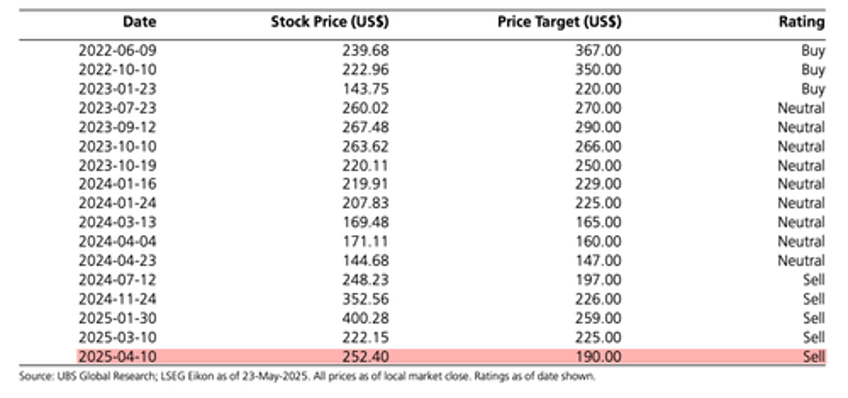848x398 pixels.
Task: Select the stock price 222.96 cell
Action: (x=365, y=70)
